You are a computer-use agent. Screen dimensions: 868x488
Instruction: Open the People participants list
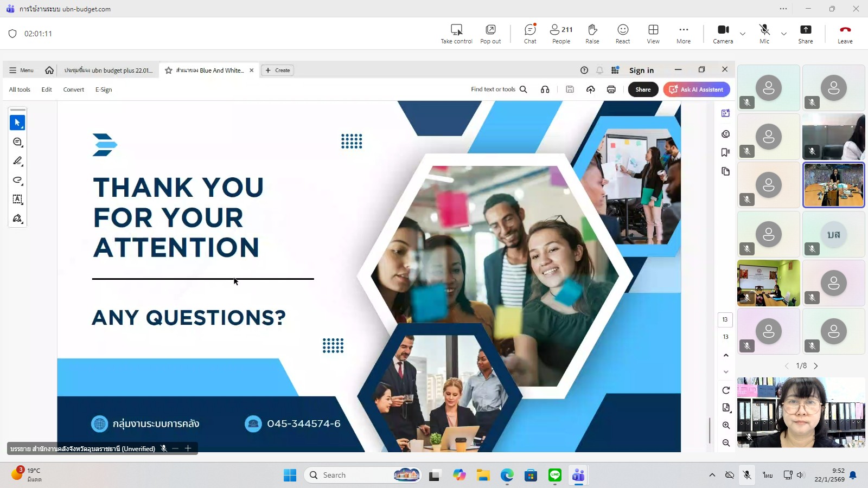(x=561, y=34)
